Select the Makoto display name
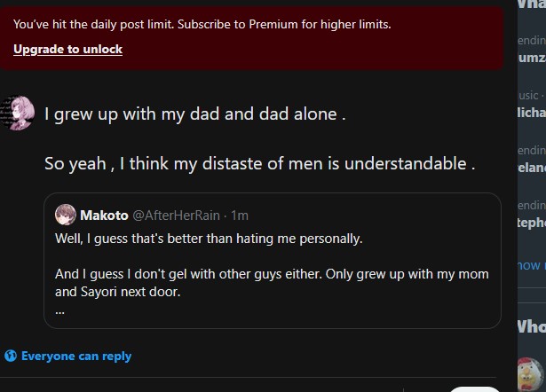 104,216
